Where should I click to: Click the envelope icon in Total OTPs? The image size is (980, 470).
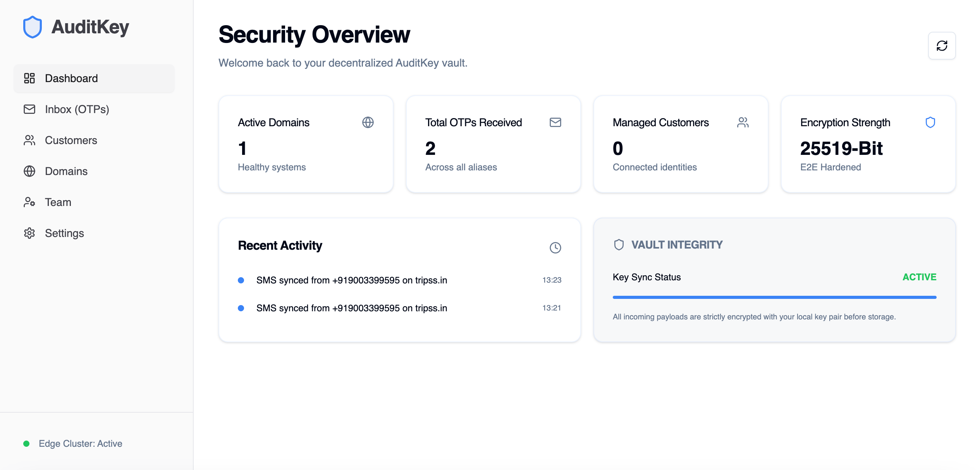tap(555, 122)
